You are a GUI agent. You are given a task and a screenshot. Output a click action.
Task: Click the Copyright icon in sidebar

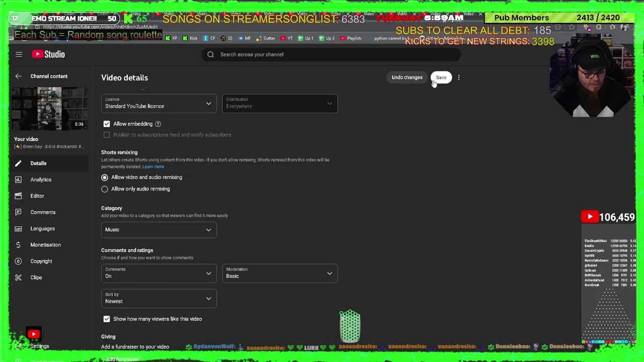[x=18, y=261]
